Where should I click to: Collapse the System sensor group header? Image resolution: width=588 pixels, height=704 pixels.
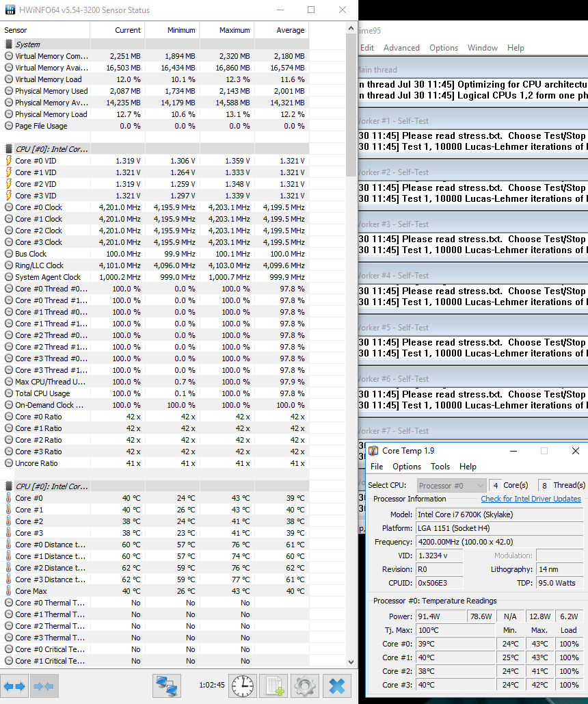click(27, 44)
